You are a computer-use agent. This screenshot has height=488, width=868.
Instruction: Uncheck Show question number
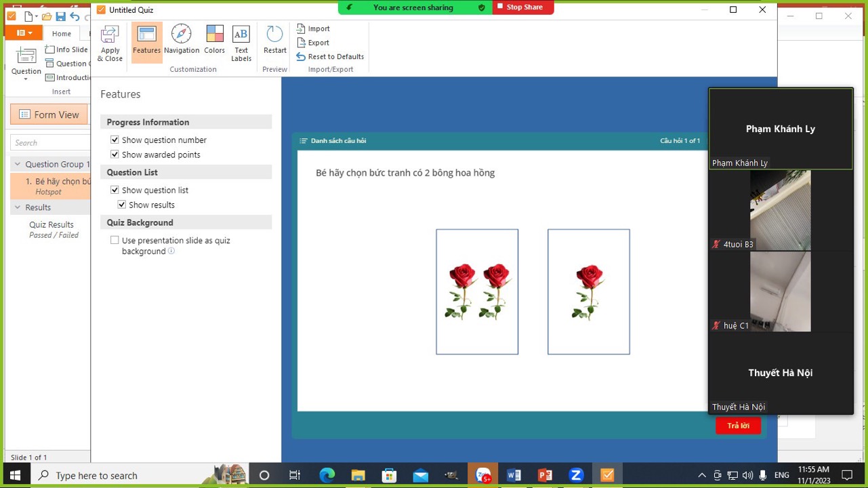115,140
